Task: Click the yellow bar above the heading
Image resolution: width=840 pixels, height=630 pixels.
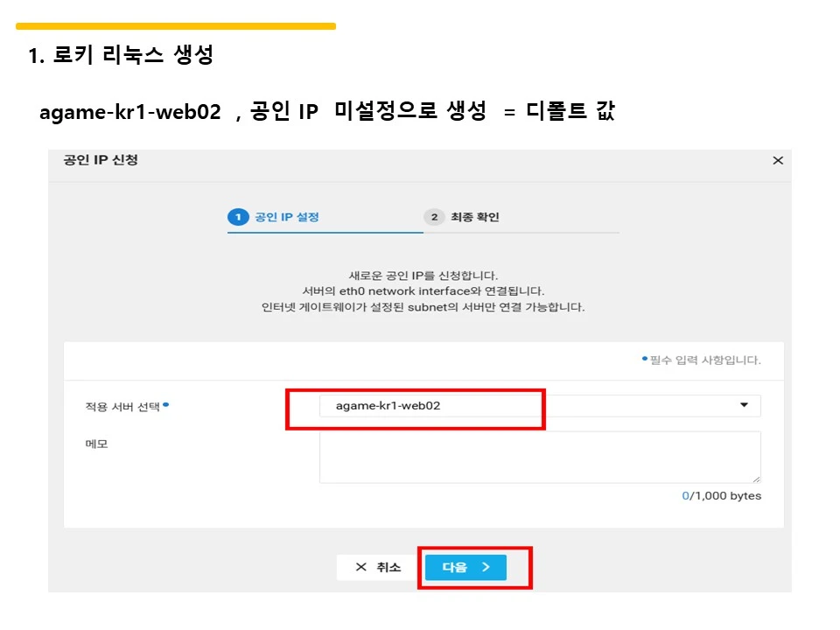Action: [x=176, y=26]
